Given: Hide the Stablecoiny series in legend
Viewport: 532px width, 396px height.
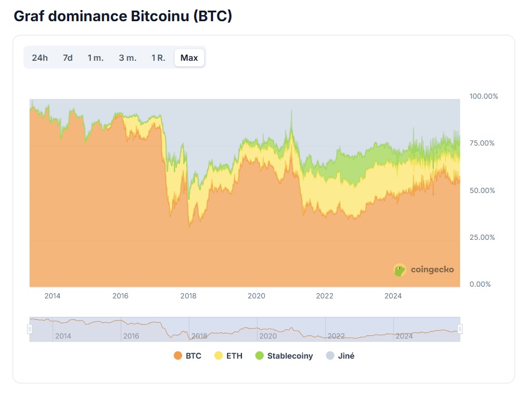Looking at the screenshot, I should [290, 356].
